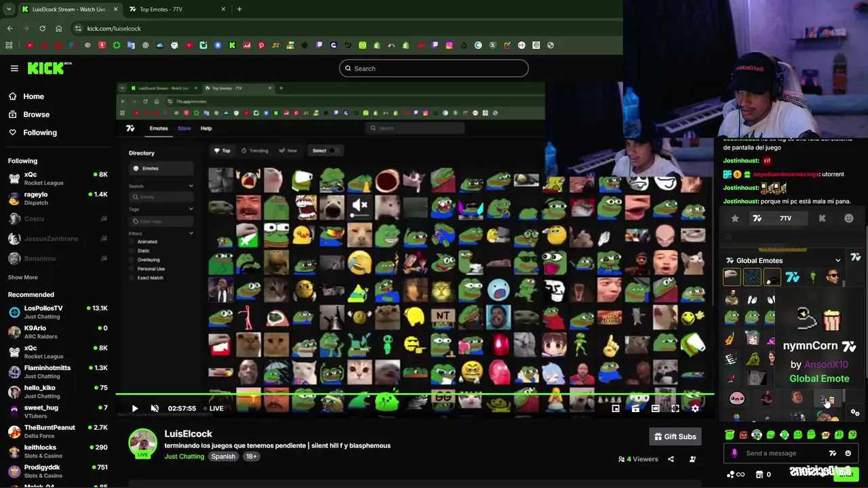This screenshot has height=488, width=868.
Task: Open the favorites star tab in emote picker
Action: [x=734, y=218]
